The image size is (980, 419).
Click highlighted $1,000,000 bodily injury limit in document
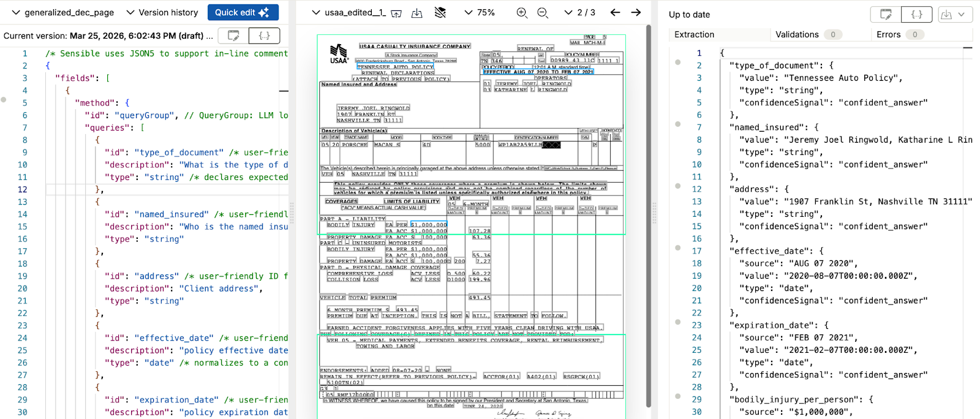point(429,225)
